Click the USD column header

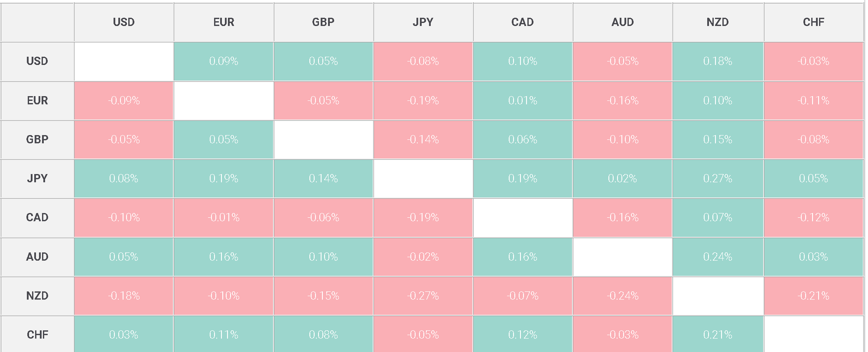point(124,22)
